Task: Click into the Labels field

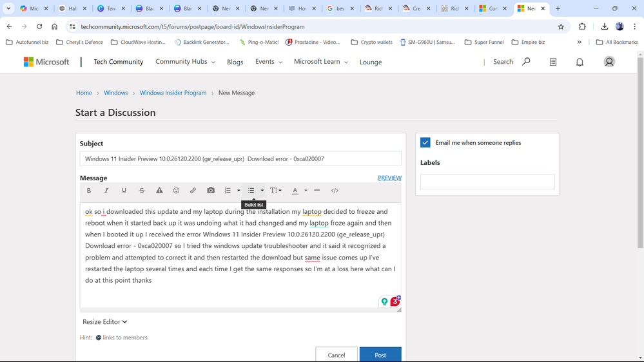Action: point(487,182)
